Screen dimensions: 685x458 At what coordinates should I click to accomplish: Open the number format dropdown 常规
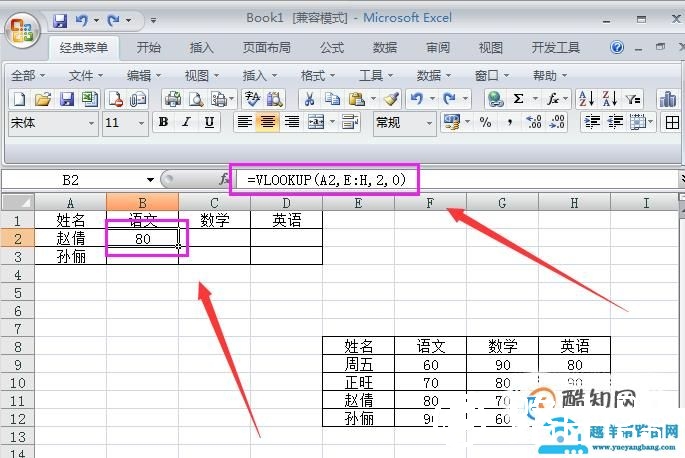(429, 123)
